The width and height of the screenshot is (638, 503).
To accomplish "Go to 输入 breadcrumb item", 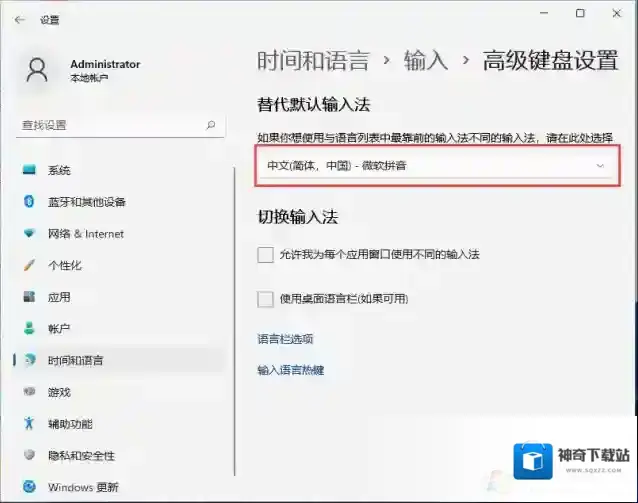I will [426, 60].
